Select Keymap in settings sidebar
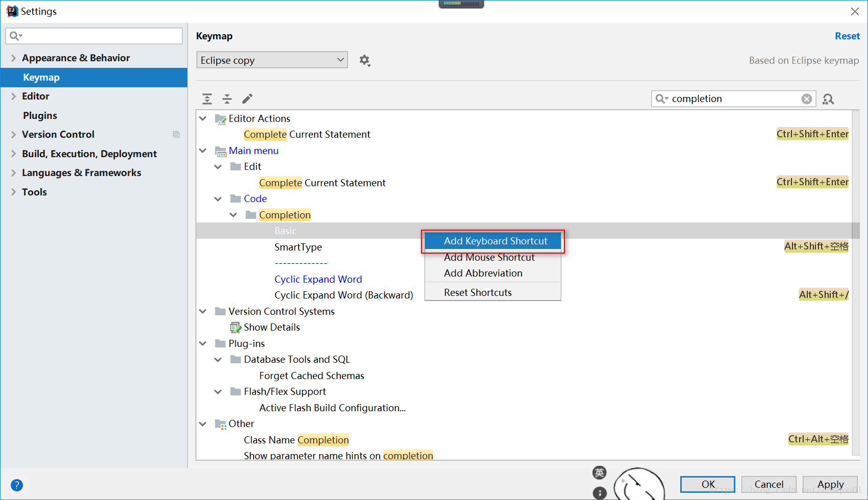 [94, 78]
